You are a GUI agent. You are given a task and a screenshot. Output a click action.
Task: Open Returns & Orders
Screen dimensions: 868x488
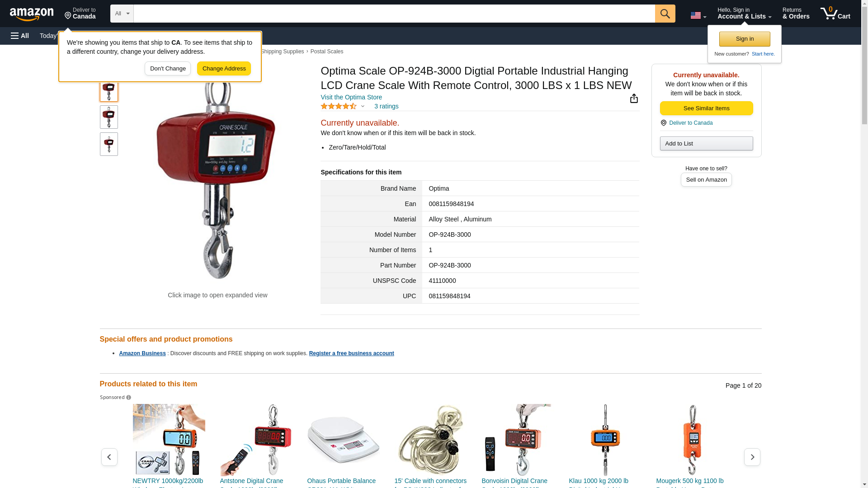click(796, 14)
